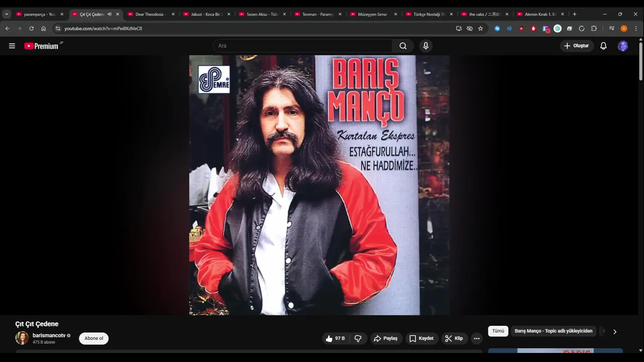This screenshot has height=362, width=644.
Task: Open the YouTube account avatar menu
Action: click(623, 46)
